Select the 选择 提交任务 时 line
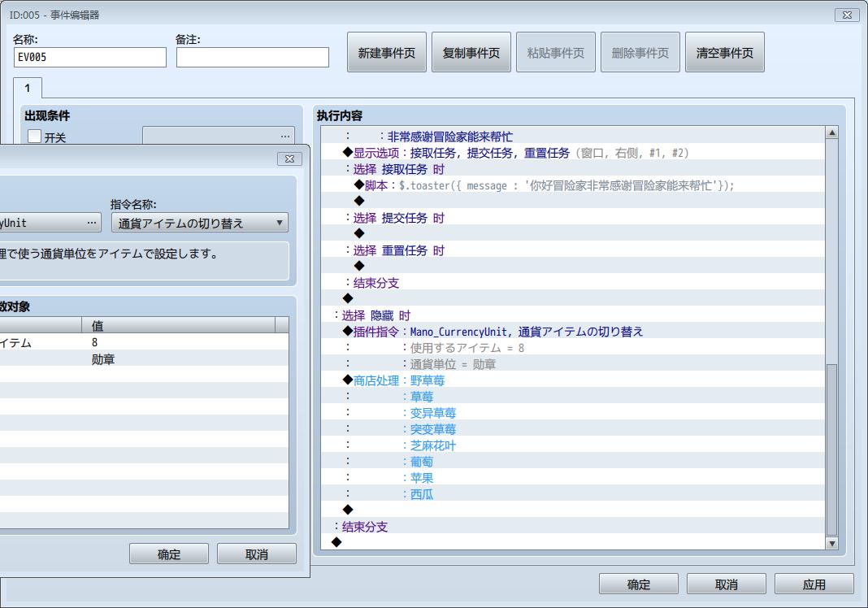The height and width of the screenshot is (608, 868). click(x=573, y=218)
